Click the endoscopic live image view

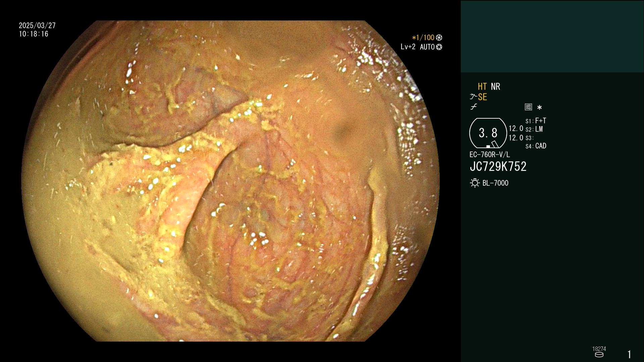click(230, 181)
